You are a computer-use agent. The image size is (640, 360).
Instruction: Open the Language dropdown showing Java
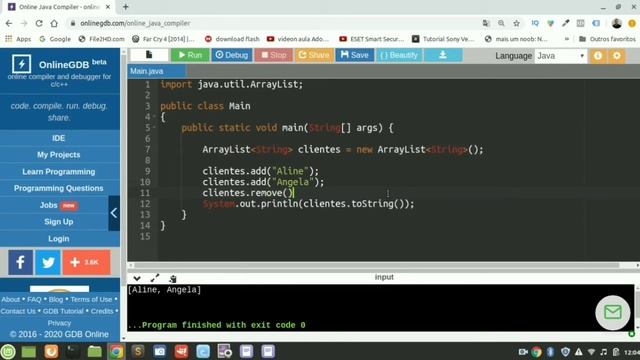561,56
